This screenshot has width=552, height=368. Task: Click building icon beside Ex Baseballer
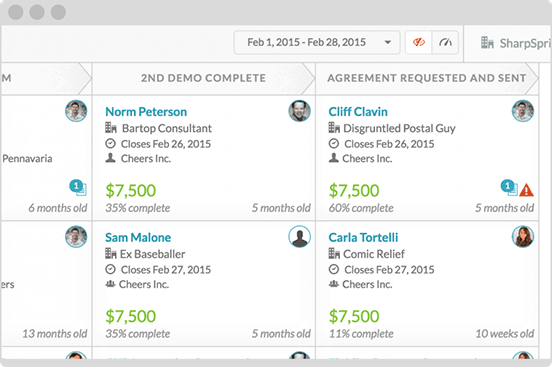pos(111,253)
